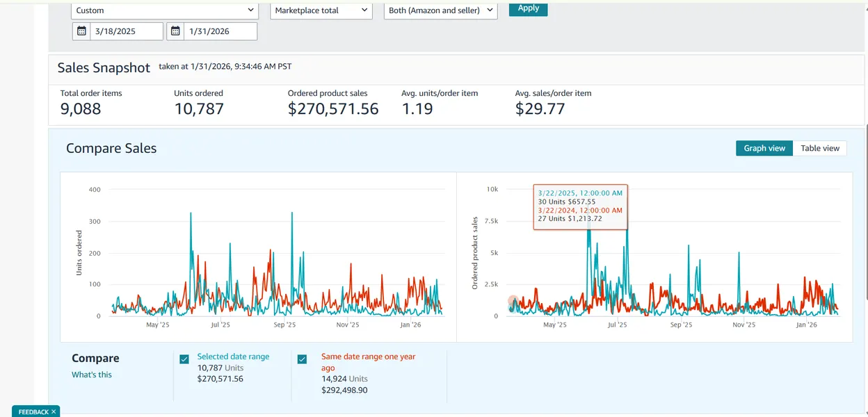This screenshot has height=417, width=868.
Task: Open the start date calendar picker icon
Action: 82,31
